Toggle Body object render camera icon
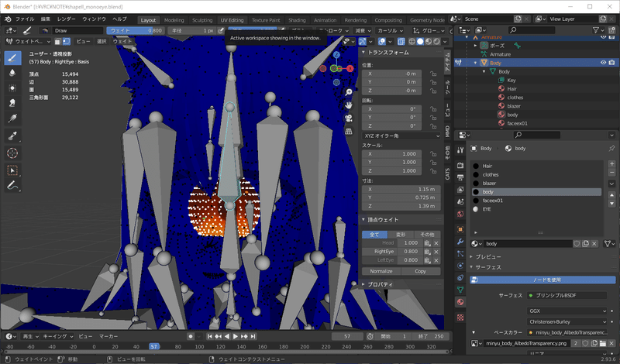Image resolution: width=620 pixels, height=364 pixels. [x=611, y=63]
